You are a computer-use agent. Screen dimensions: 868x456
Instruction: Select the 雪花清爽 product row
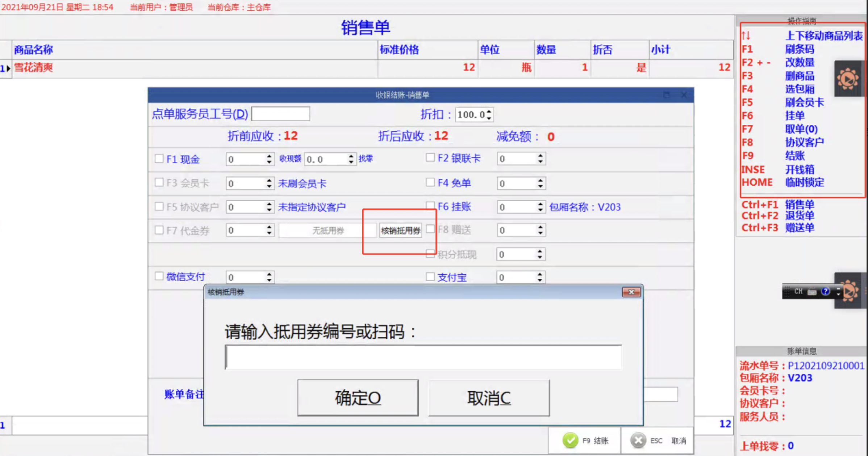367,68
